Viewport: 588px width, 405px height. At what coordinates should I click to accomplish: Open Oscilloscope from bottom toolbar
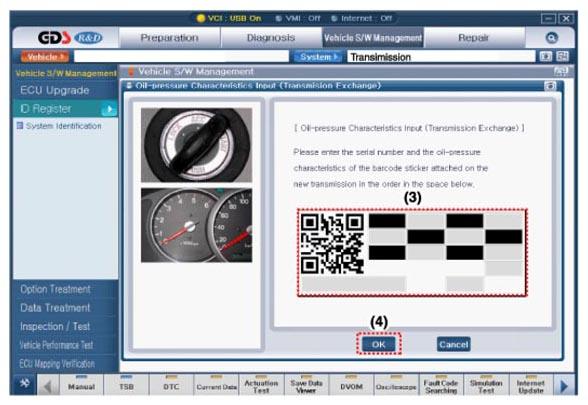tap(396, 385)
